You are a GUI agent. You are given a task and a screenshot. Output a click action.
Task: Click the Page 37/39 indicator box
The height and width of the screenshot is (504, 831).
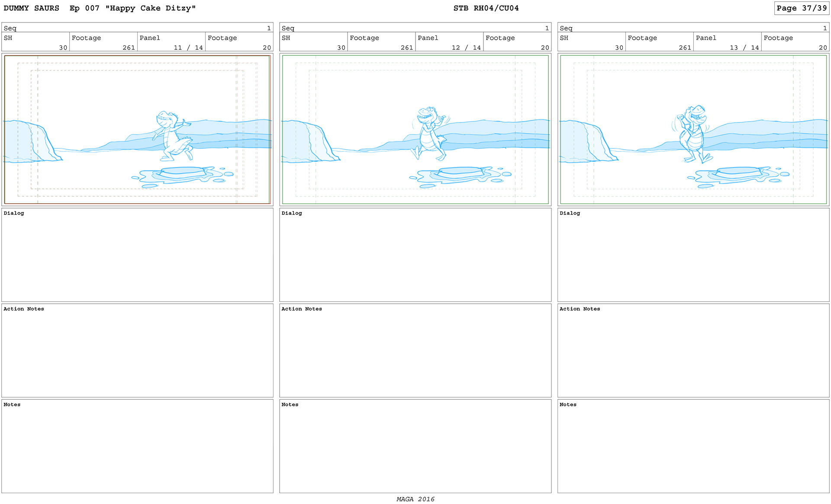(802, 8)
